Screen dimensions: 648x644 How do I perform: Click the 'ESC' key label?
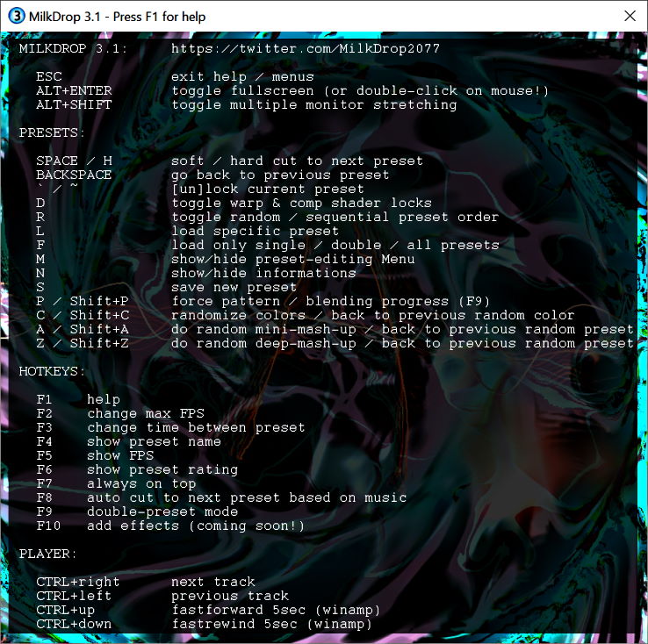(49, 76)
